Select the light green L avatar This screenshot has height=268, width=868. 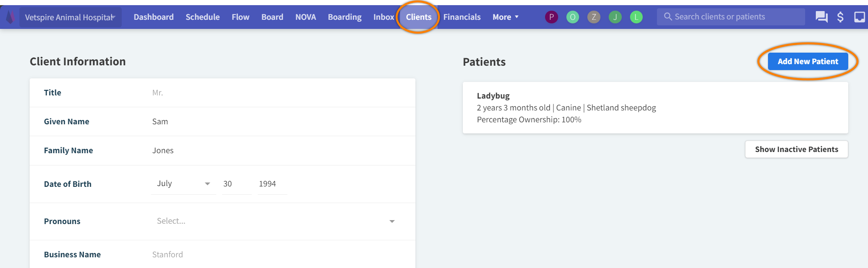(x=636, y=17)
